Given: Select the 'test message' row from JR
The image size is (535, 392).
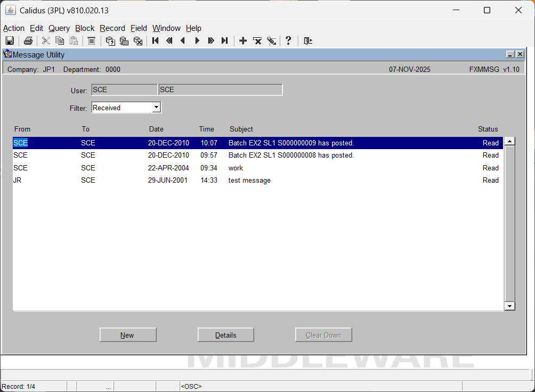Looking at the screenshot, I should tap(249, 181).
